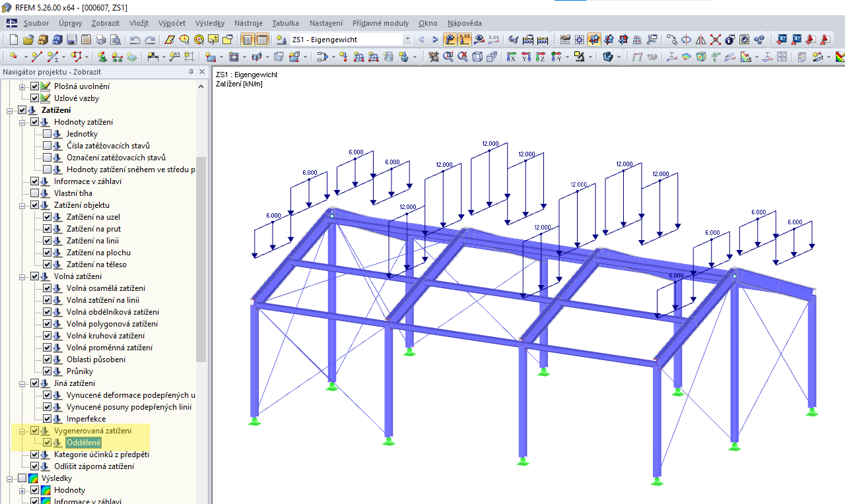Open the Přídavné moduly menu

click(380, 23)
